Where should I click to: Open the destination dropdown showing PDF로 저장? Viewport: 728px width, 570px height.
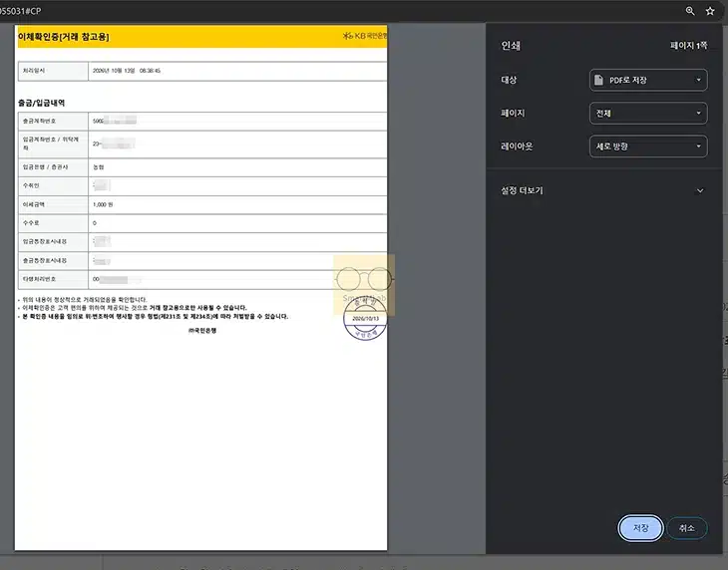click(648, 80)
